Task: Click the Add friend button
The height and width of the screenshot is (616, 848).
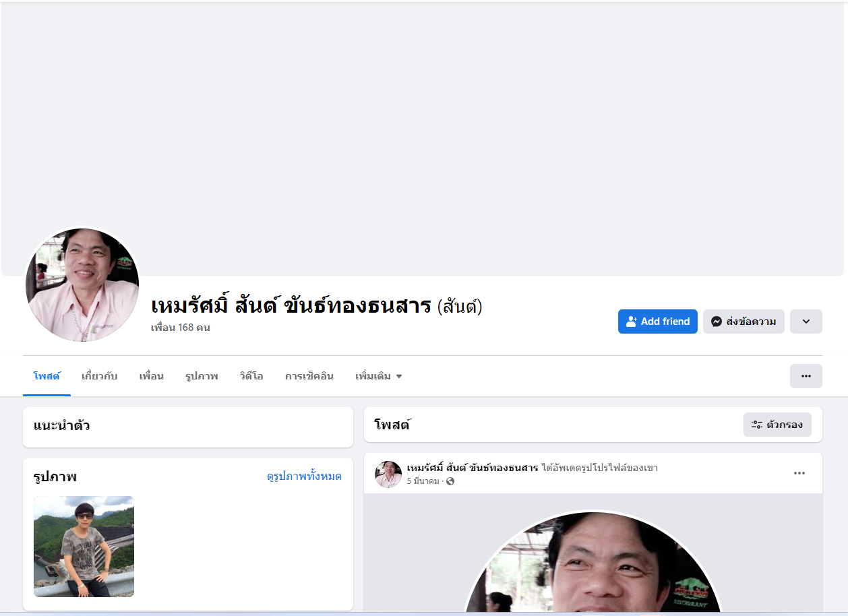Action: click(x=657, y=321)
